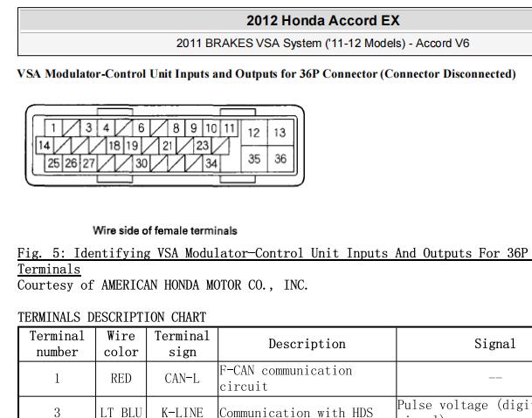532x418 pixels.
Task: Click connector terminal 36 in the diagram
Action: point(280,159)
